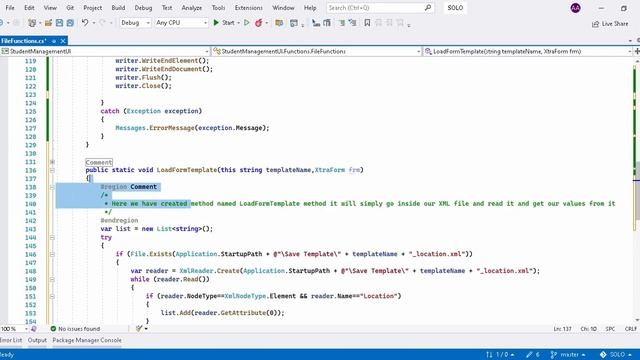Click the No issues found indicator
The width and height of the screenshot is (640, 360).
click(75, 329)
